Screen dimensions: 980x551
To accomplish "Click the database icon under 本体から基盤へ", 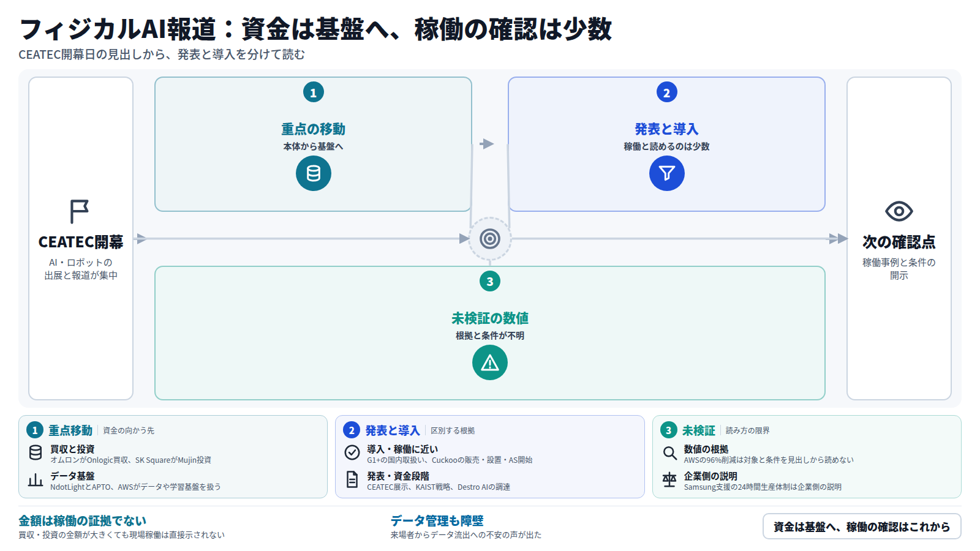I will [x=314, y=173].
